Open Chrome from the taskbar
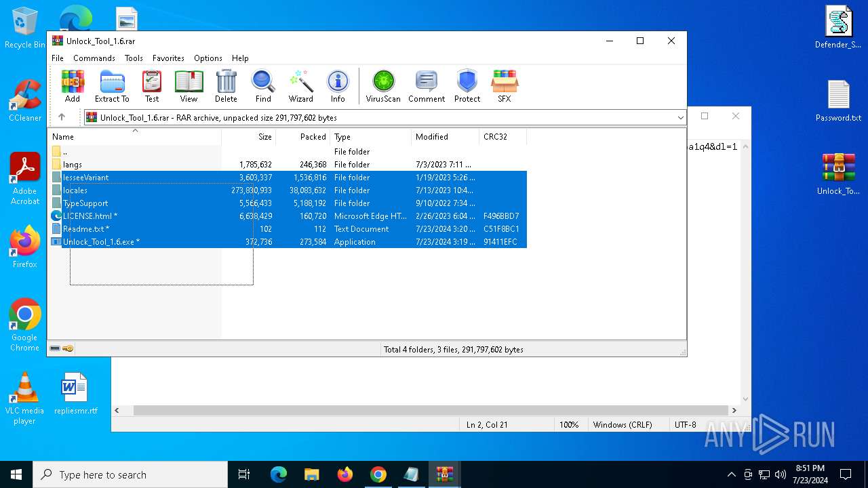868x488 pixels. pyautogui.click(x=378, y=474)
